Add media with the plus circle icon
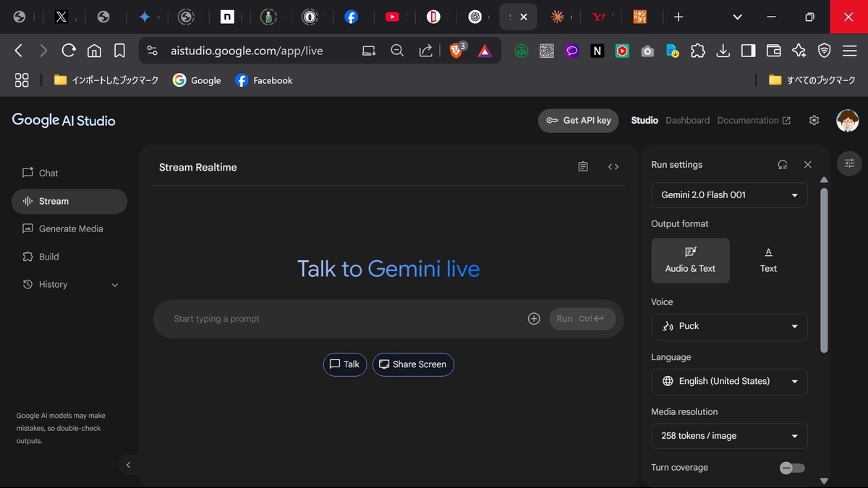Viewport: 868px width, 488px height. [534, 319]
